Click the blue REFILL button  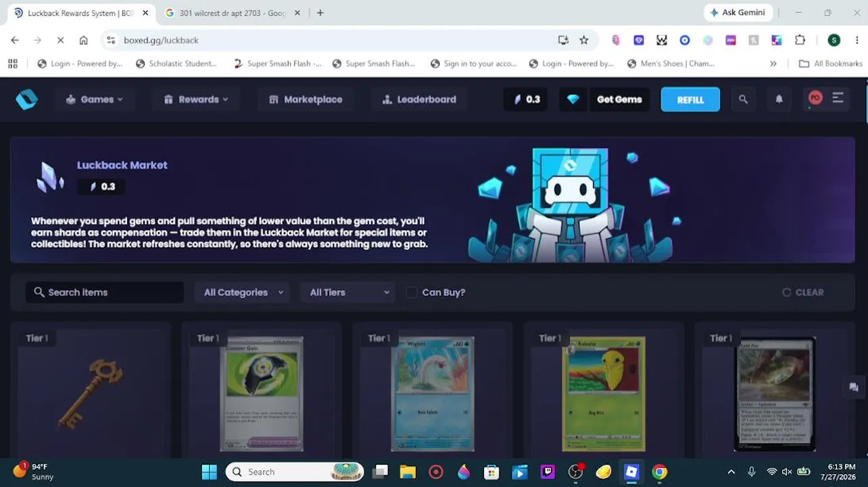point(690,99)
